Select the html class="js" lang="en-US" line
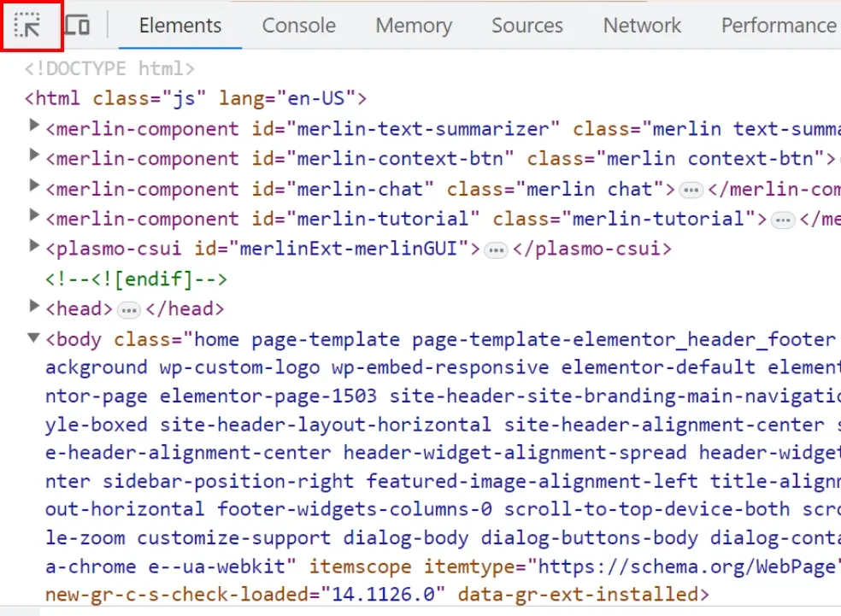Viewport: 841px width, 616px height. [x=196, y=98]
